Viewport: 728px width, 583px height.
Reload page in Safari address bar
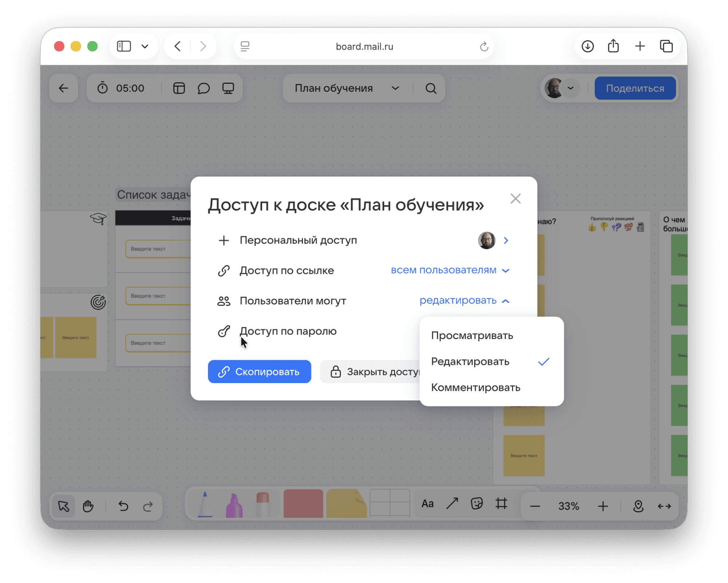click(x=484, y=46)
